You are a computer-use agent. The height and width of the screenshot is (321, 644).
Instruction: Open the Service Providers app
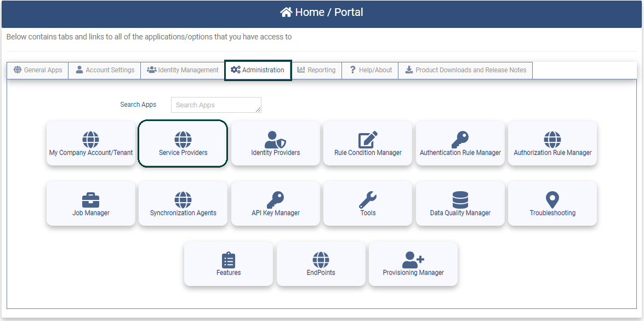pyautogui.click(x=183, y=144)
